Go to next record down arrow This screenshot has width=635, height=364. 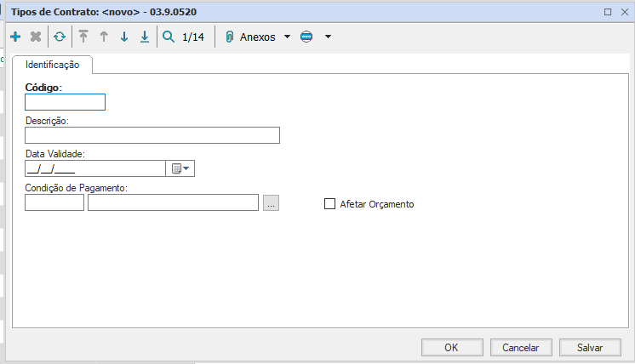pos(124,37)
